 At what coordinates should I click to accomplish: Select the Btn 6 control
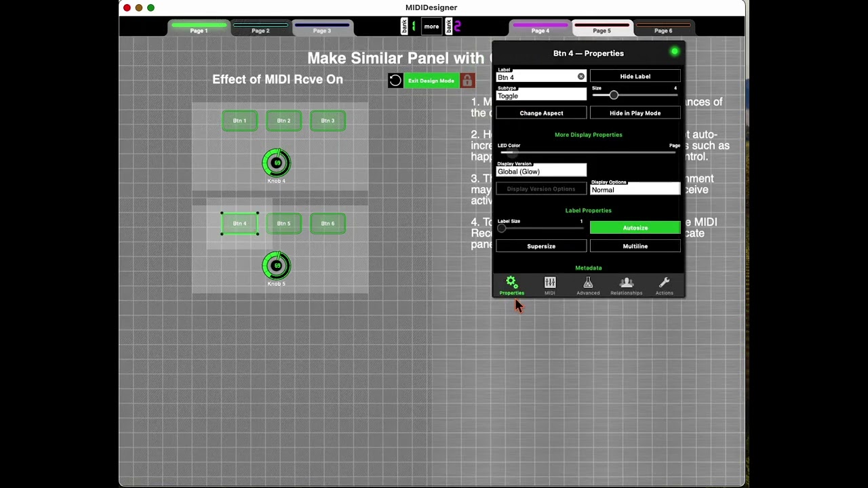pos(328,224)
